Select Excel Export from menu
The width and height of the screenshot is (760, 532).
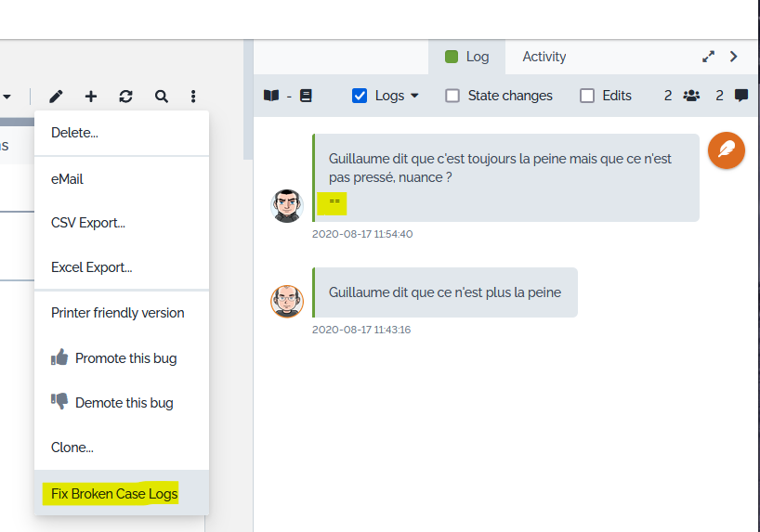click(x=92, y=267)
